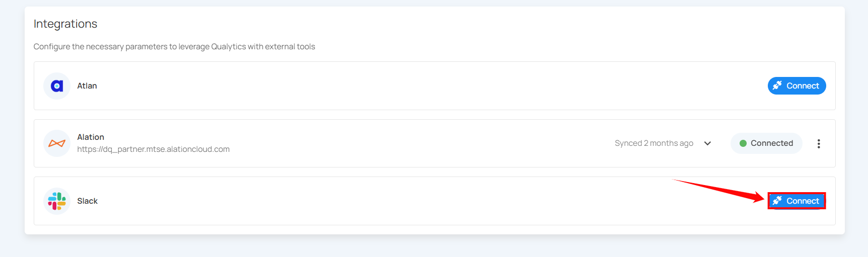Click the Atlan logo icon
The height and width of the screenshot is (257, 868).
coord(57,86)
